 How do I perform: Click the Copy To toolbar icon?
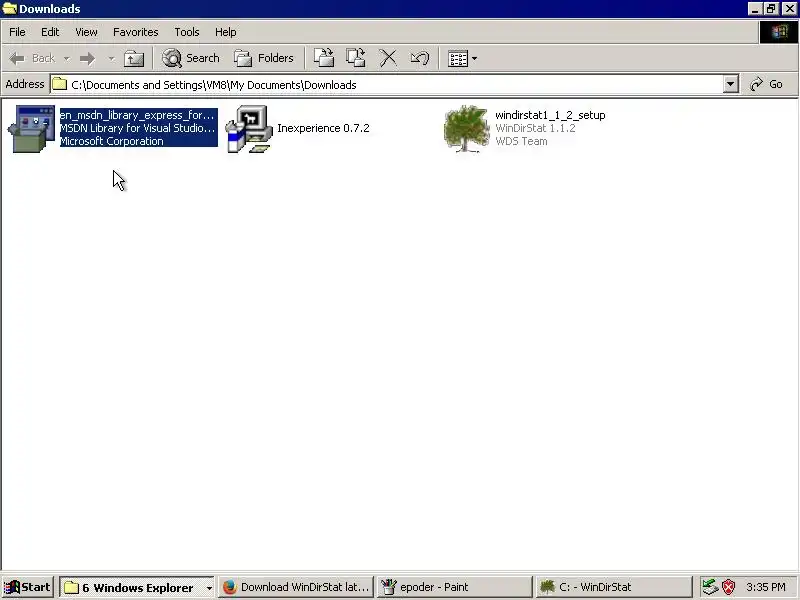coord(356,58)
